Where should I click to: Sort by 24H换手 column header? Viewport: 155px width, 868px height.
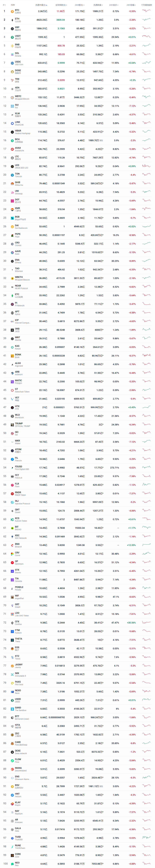[113, 5]
